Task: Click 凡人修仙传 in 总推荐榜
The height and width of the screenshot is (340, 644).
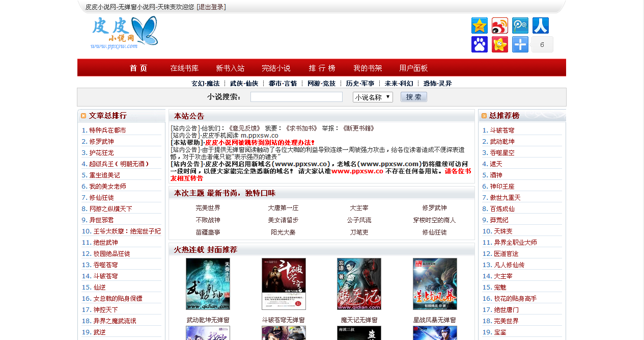Action: point(509,265)
